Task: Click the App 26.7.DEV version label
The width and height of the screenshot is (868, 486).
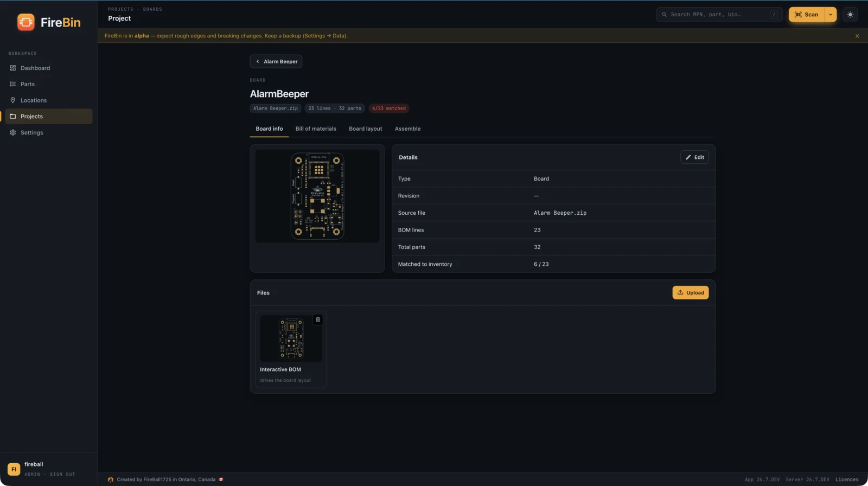Action: point(762,479)
